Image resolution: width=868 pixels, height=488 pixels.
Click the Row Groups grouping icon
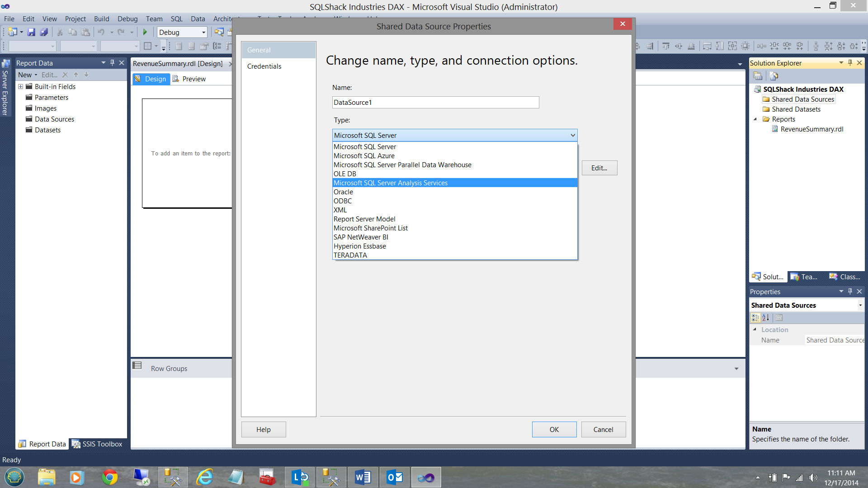point(137,365)
